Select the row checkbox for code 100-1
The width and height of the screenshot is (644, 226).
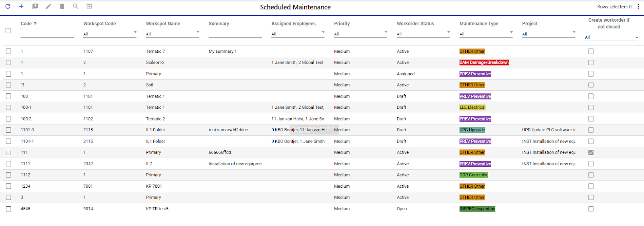click(x=8, y=108)
